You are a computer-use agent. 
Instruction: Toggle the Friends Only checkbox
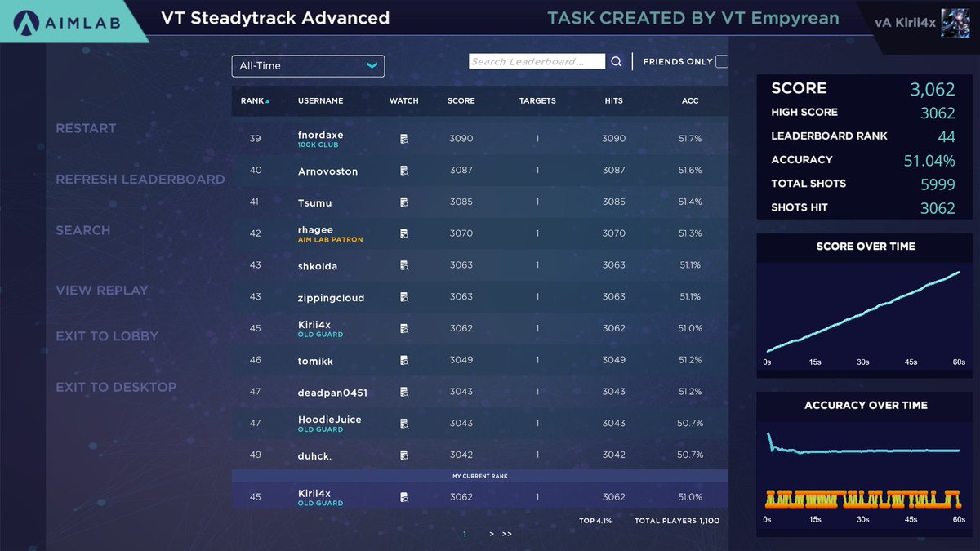722,61
